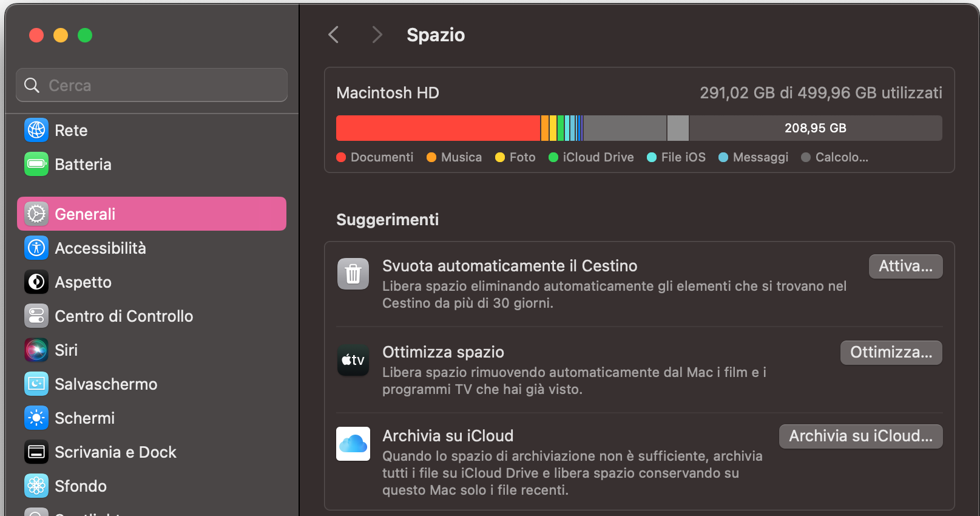980x516 pixels.
Task: Open Sfondo settings
Action: [36, 486]
